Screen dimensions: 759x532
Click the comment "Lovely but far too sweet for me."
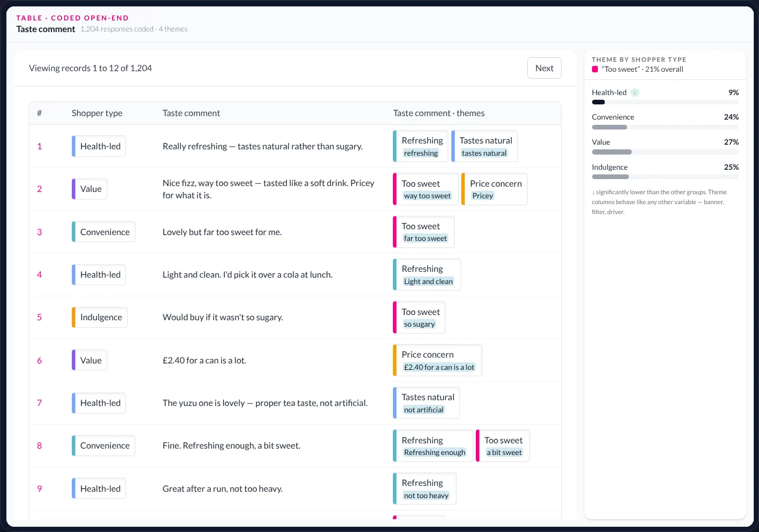click(x=222, y=232)
